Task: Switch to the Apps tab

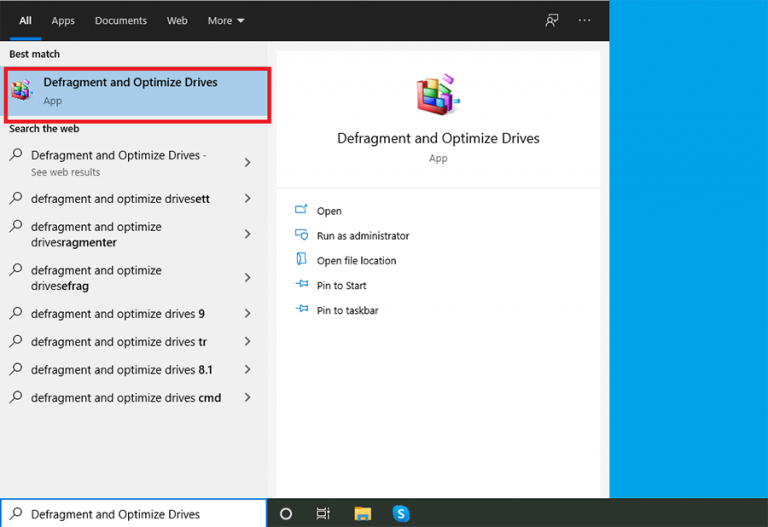Action: pos(63,20)
